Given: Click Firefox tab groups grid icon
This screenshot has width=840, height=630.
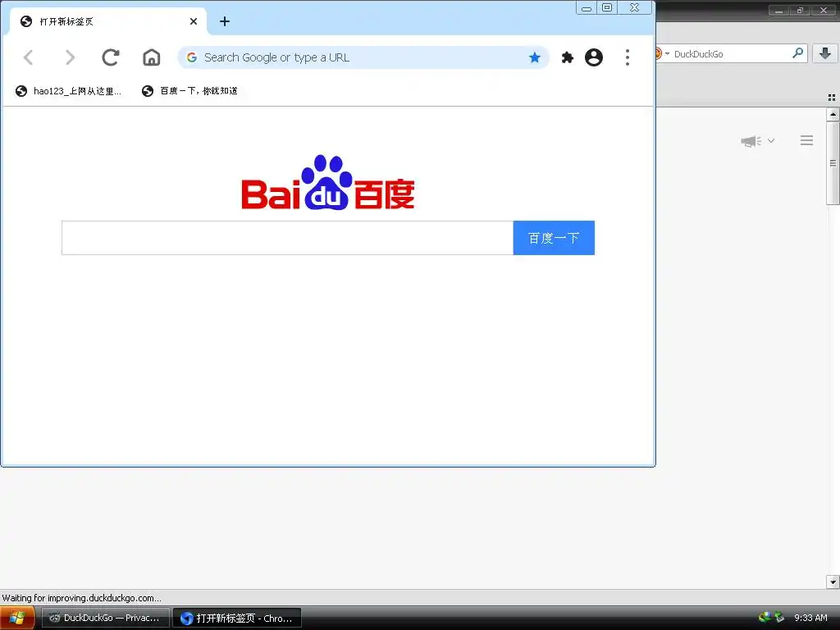Looking at the screenshot, I should pyautogui.click(x=832, y=98).
